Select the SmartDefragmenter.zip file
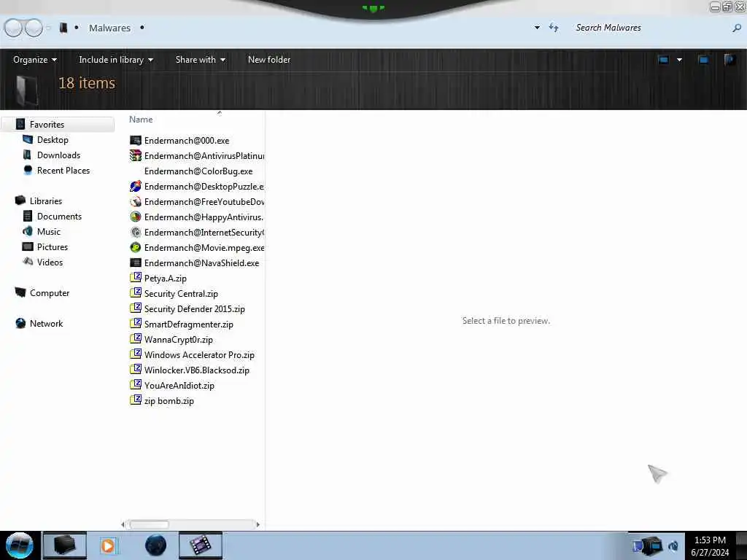 click(x=189, y=324)
